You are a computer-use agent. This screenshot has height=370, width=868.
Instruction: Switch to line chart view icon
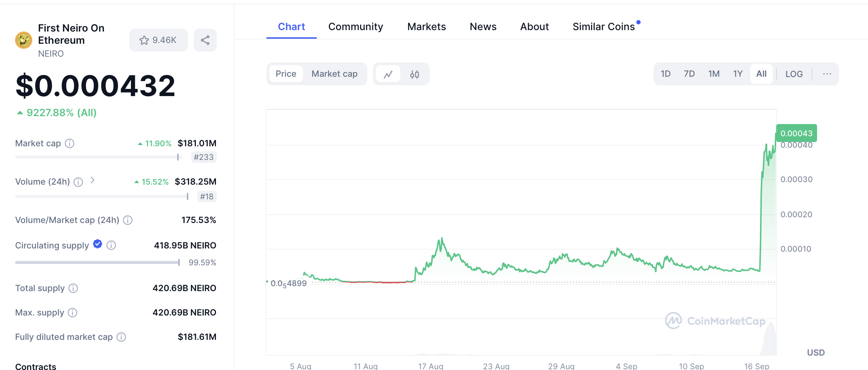tap(388, 74)
